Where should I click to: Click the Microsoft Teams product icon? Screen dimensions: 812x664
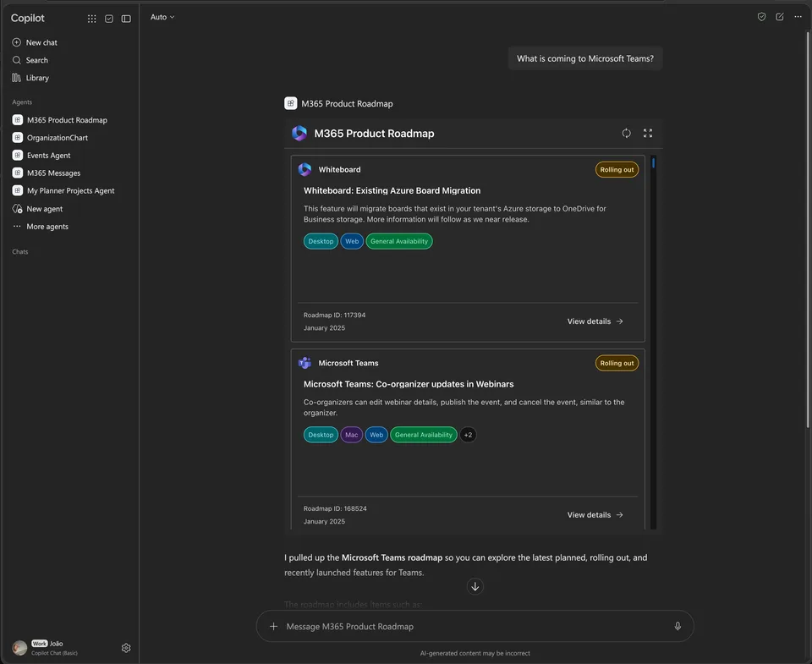305,363
